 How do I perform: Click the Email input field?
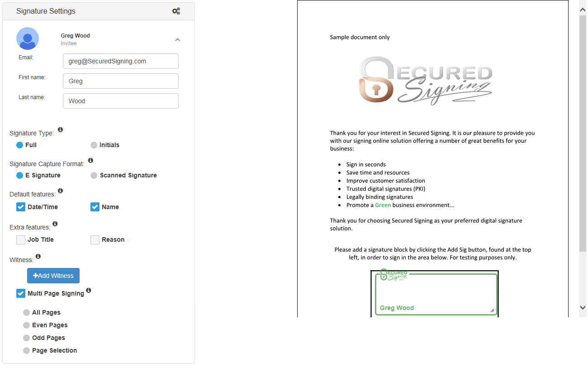(121, 61)
